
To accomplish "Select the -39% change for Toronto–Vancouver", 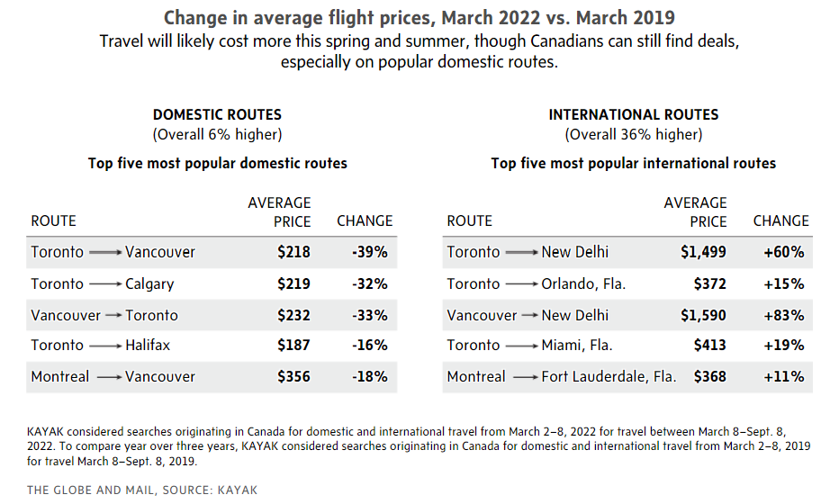I will coord(369,253).
